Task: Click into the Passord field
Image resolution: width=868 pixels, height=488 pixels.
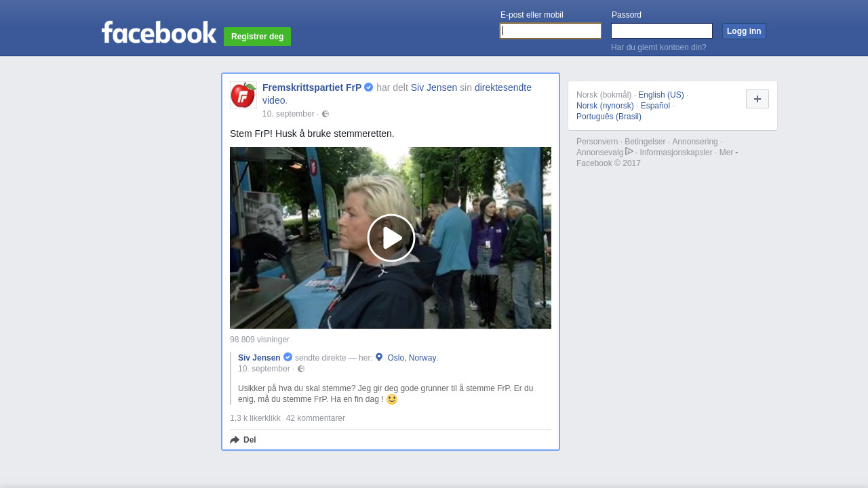Action: (661, 31)
